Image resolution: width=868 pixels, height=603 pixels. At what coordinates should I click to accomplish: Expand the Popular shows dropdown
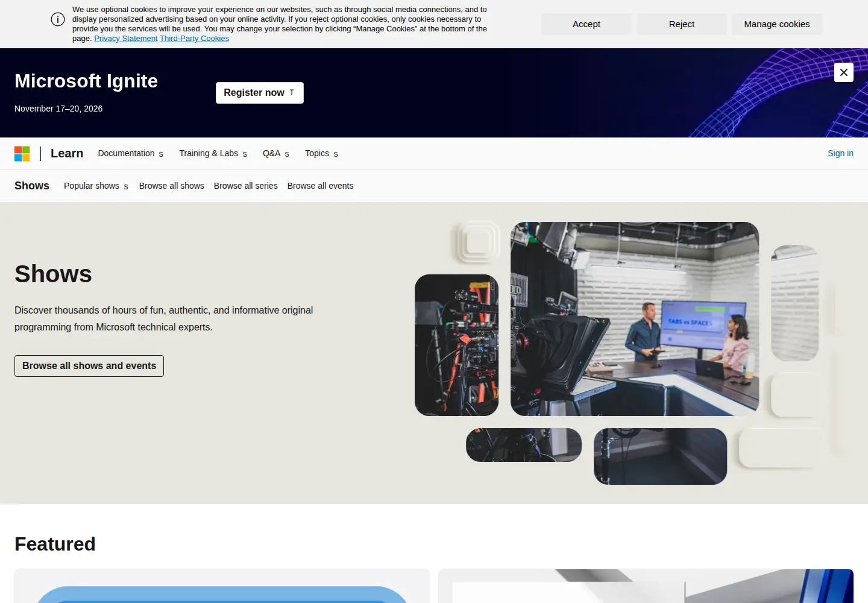pyautogui.click(x=96, y=186)
